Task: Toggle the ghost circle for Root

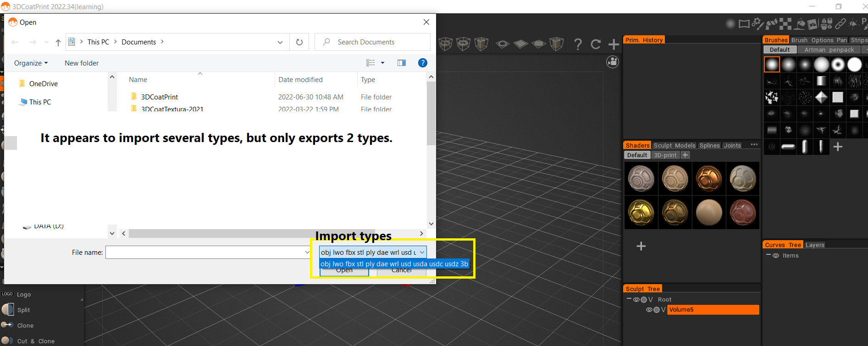Action: pyautogui.click(x=644, y=300)
